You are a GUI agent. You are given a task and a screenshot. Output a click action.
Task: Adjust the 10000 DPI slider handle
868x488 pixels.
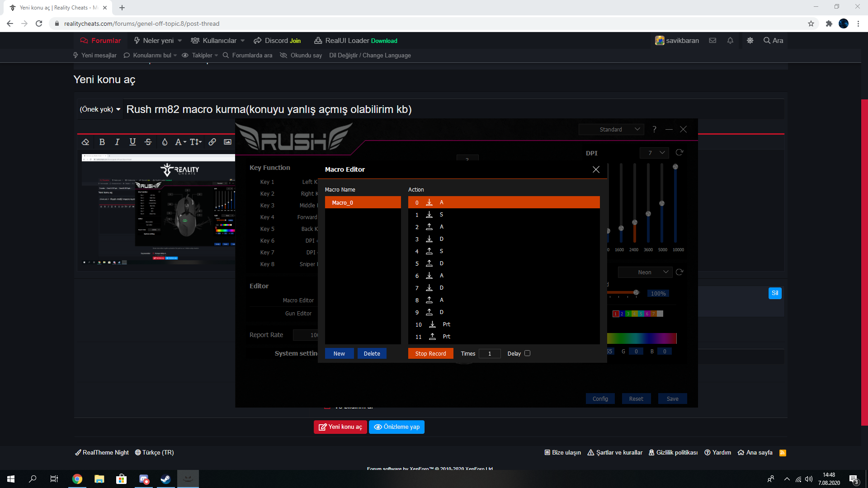point(675,167)
